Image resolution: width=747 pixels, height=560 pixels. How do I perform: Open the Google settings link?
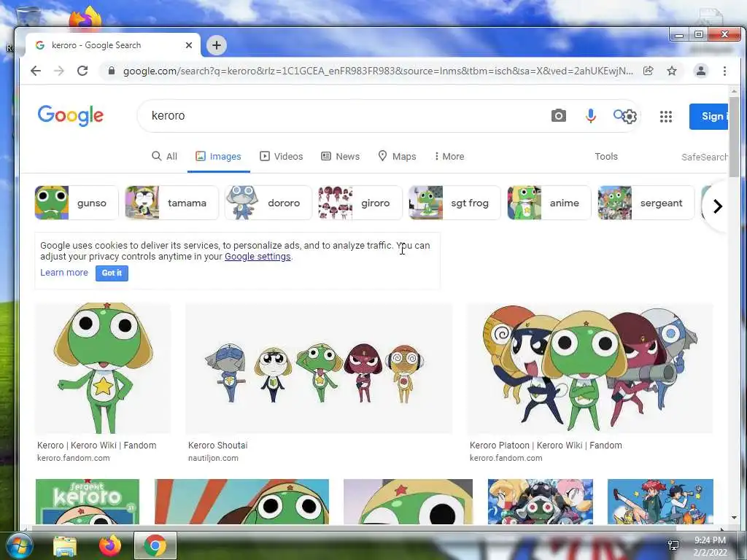258,257
